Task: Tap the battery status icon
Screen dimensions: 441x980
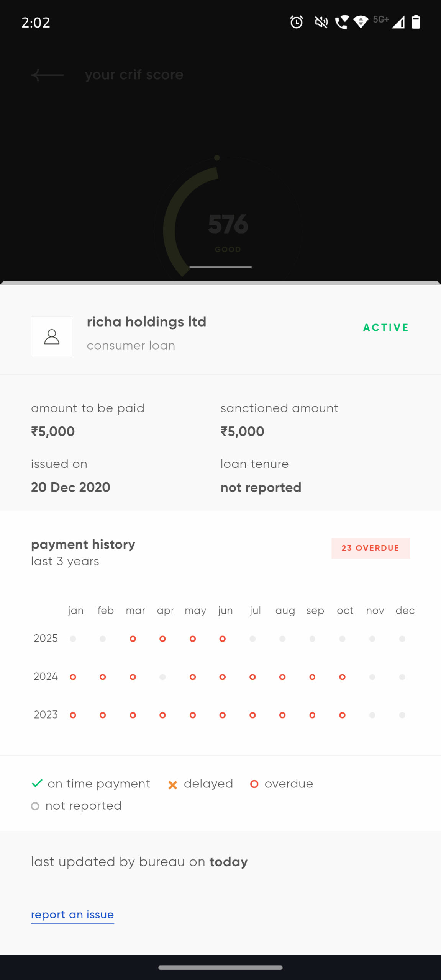Action: click(416, 22)
